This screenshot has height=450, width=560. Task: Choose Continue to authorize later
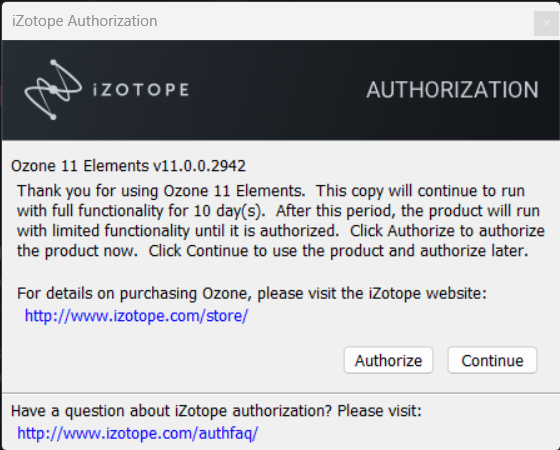click(492, 360)
